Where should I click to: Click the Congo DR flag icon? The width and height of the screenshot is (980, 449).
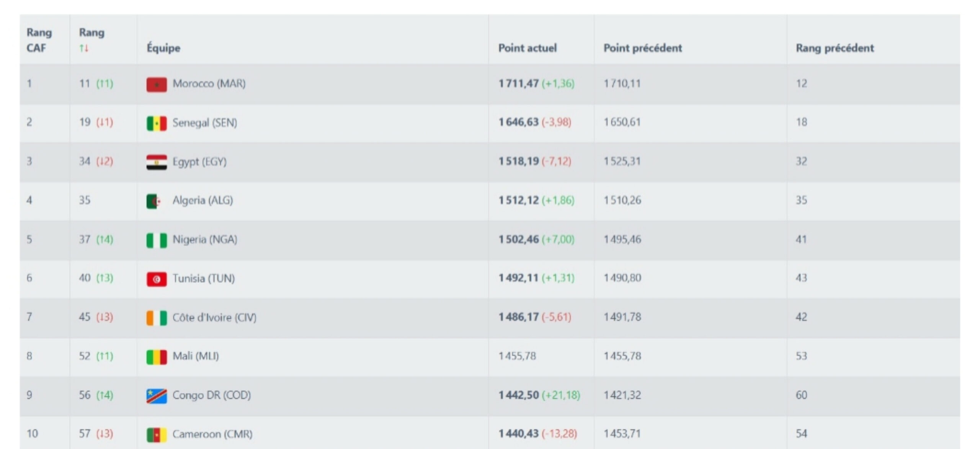(157, 396)
